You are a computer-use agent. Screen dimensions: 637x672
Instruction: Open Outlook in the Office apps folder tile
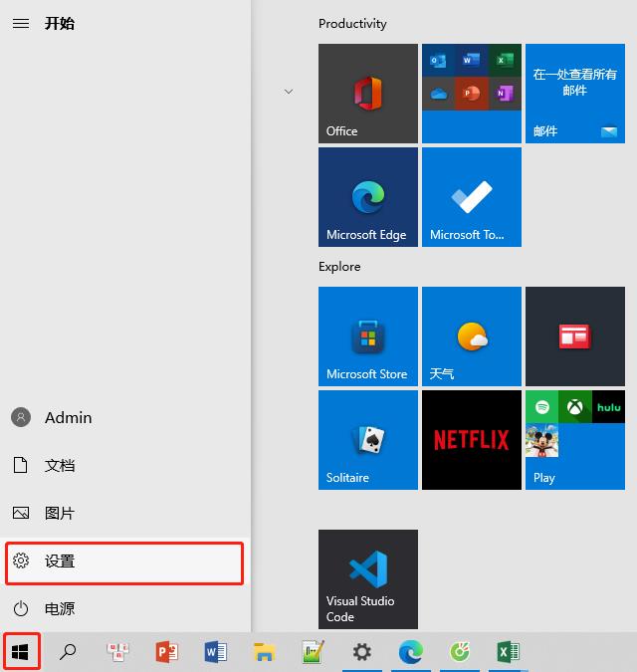438,60
